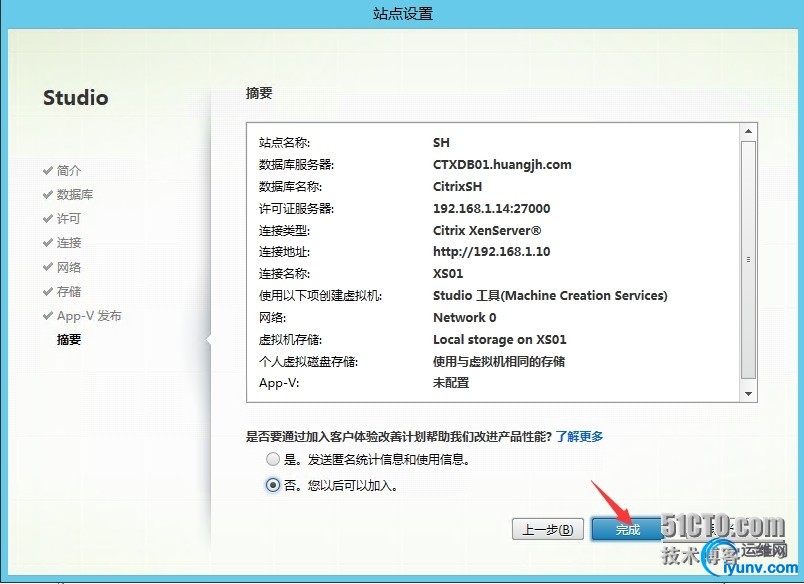804x584 pixels.
Task: Click the value CTXDB01.huangjh.com
Action: 502,165
